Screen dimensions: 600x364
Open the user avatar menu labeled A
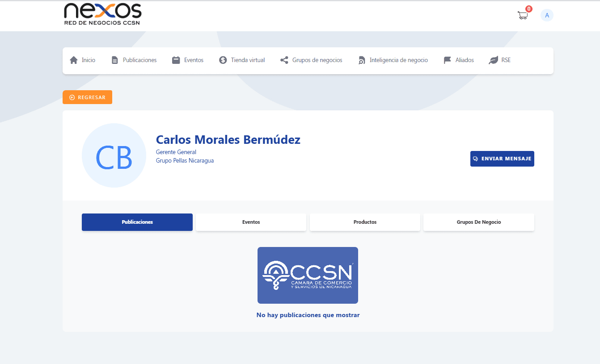[x=547, y=15]
